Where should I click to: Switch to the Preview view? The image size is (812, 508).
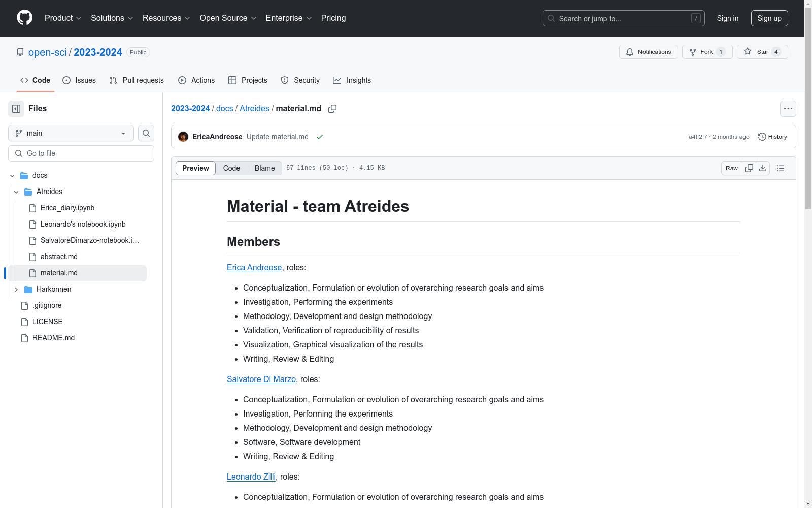click(195, 168)
